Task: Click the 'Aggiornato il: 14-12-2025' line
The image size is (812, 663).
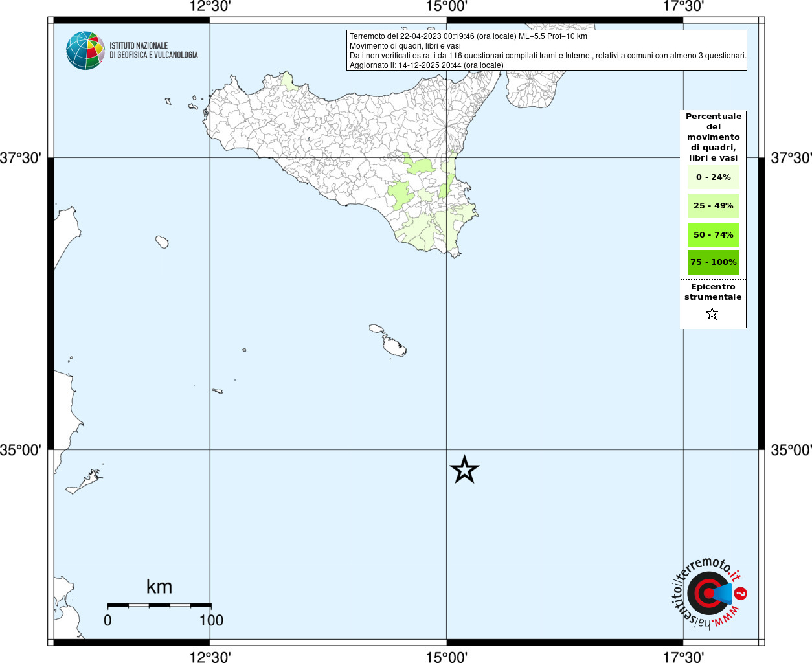Action: pyautogui.click(x=426, y=65)
